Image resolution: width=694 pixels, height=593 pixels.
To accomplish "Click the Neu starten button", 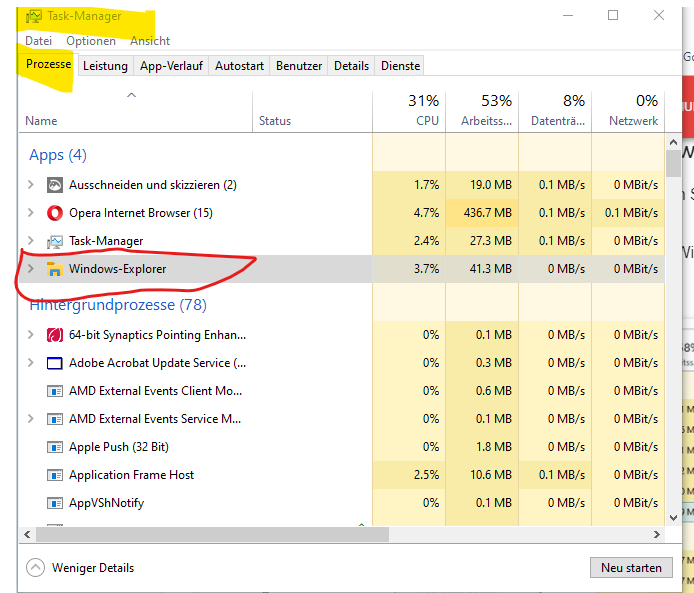I will click(631, 568).
